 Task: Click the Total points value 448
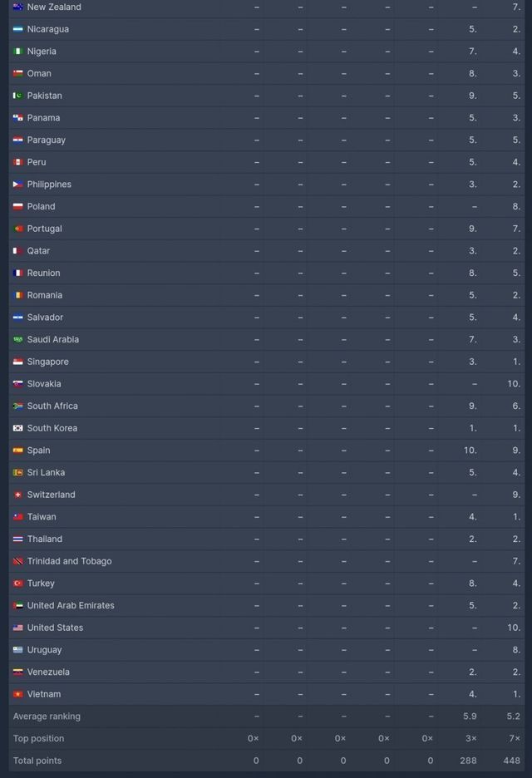pos(510,761)
